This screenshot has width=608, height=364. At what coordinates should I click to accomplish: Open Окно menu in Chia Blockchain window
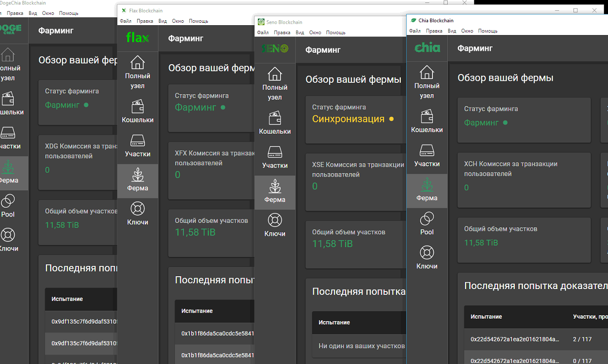click(467, 31)
